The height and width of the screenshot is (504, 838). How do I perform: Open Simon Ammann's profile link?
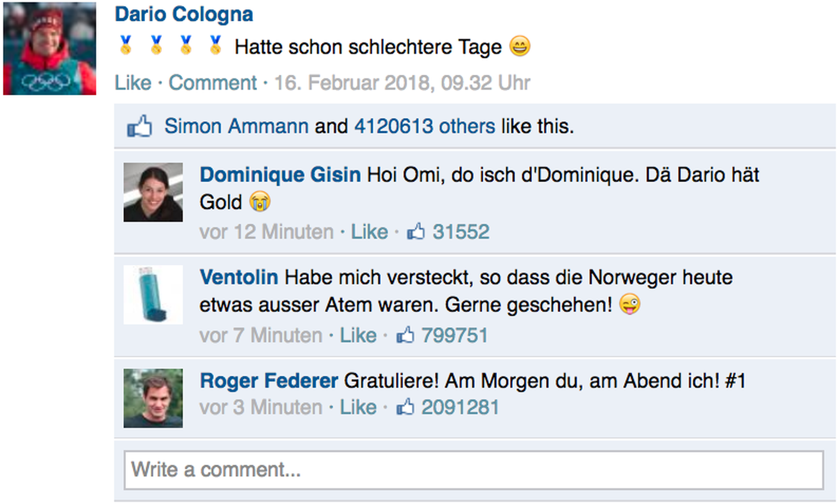pos(236,127)
